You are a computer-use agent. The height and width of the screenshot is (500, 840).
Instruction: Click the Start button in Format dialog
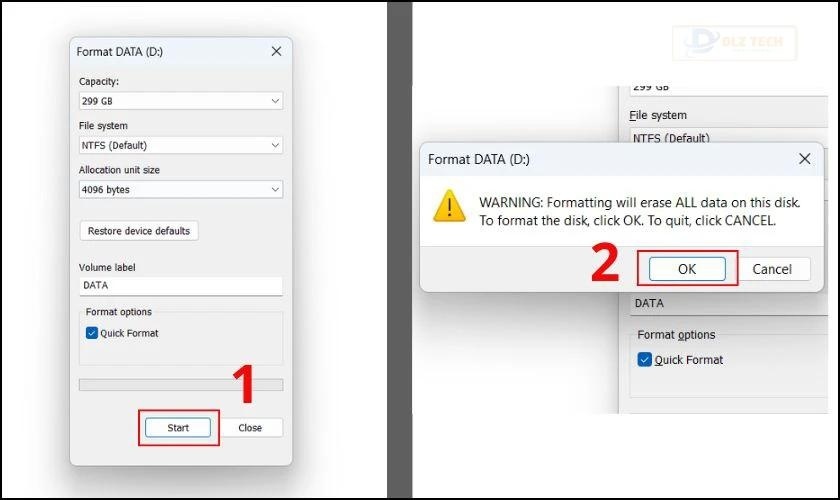coord(178,428)
